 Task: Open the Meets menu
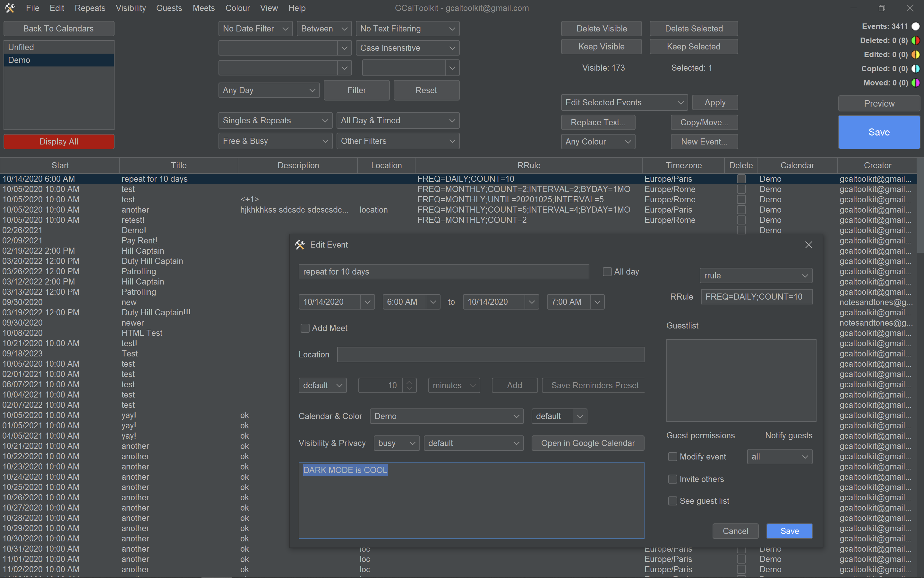[203, 8]
